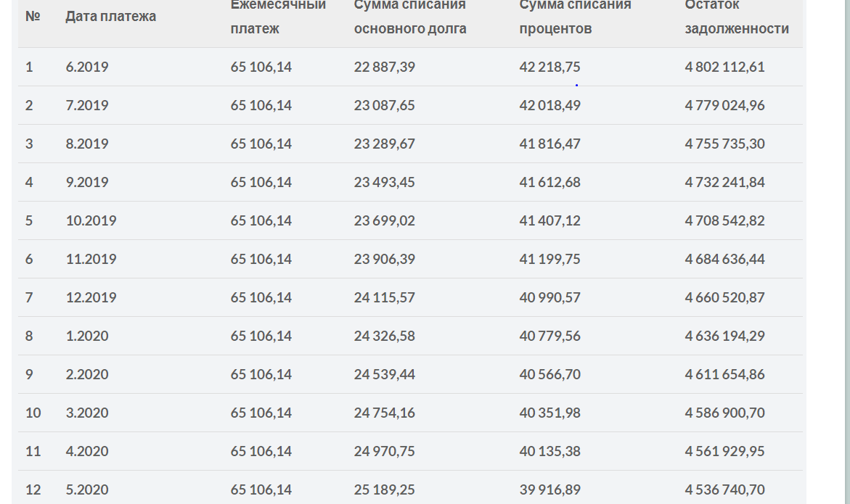This screenshot has width=850, height=504.
Task: Click payment date 2.2020
Action: (86, 374)
